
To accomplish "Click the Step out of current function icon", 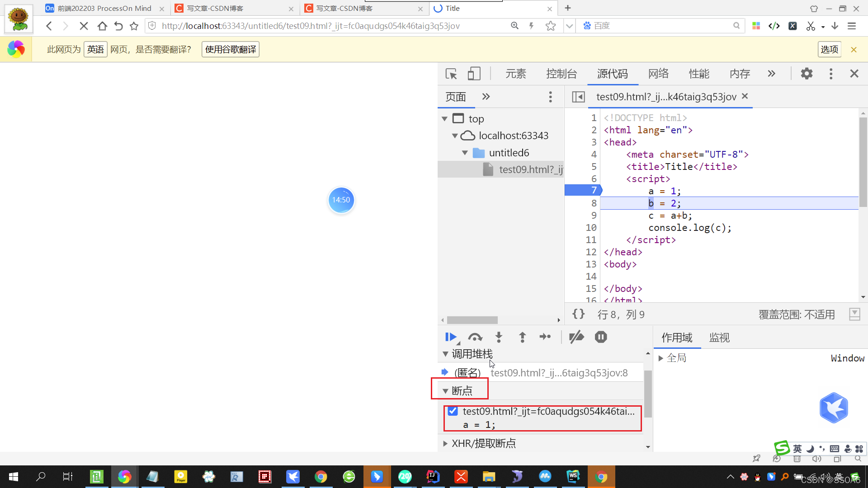I will 522,337.
